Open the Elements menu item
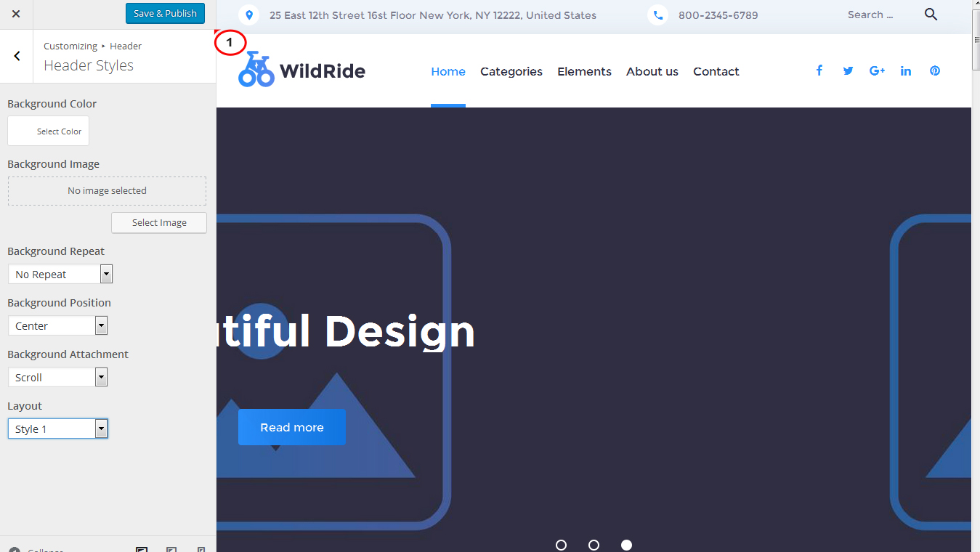This screenshot has width=980, height=552. [x=584, y=71]
